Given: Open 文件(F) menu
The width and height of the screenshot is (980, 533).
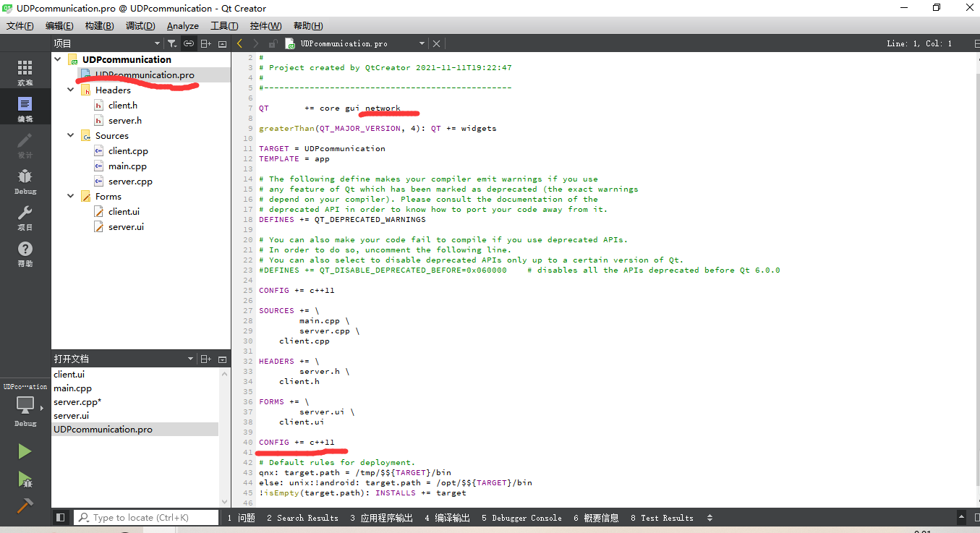Looking at the screenshot, I should (x=20, y=26).
